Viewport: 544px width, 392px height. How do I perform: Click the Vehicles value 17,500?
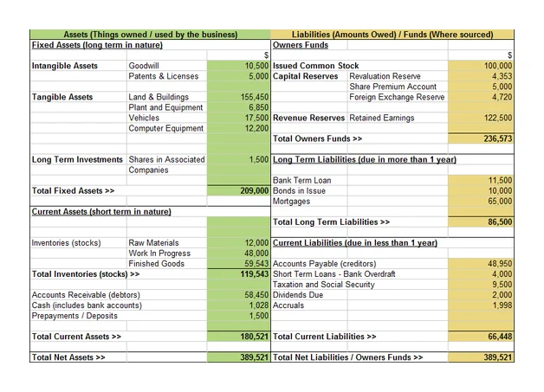click(256, 118)
